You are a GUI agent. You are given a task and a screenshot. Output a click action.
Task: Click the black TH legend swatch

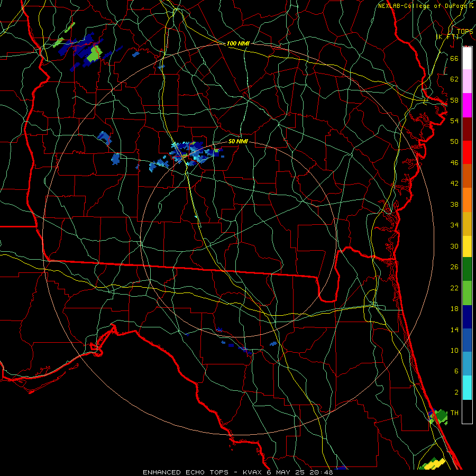coord(467,411)
